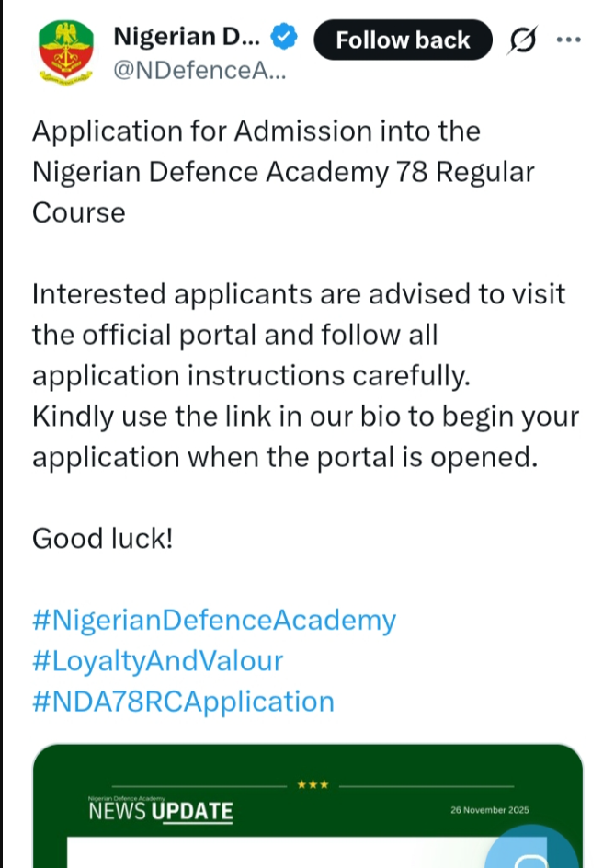
Task: Open the 'Nigerian D...' display name
Action: point(187,39)
